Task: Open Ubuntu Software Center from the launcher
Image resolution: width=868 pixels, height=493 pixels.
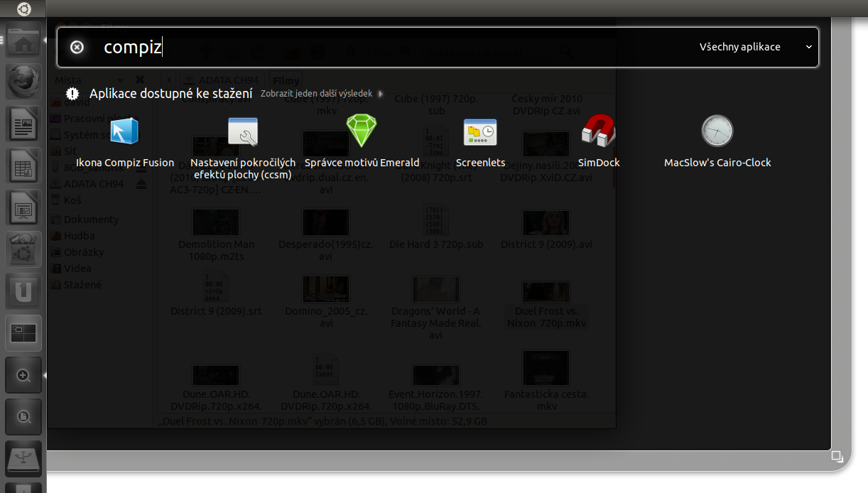Action: 23,249
